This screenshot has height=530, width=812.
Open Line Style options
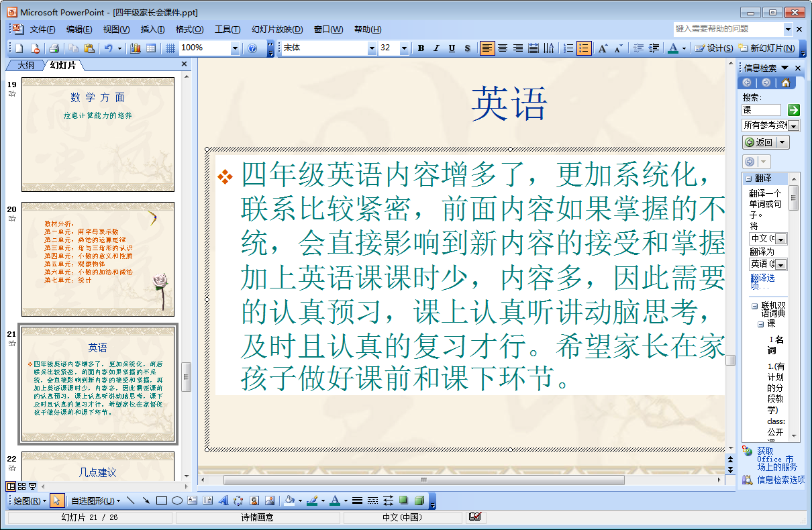pyautogui.click(x=357, y=500)
